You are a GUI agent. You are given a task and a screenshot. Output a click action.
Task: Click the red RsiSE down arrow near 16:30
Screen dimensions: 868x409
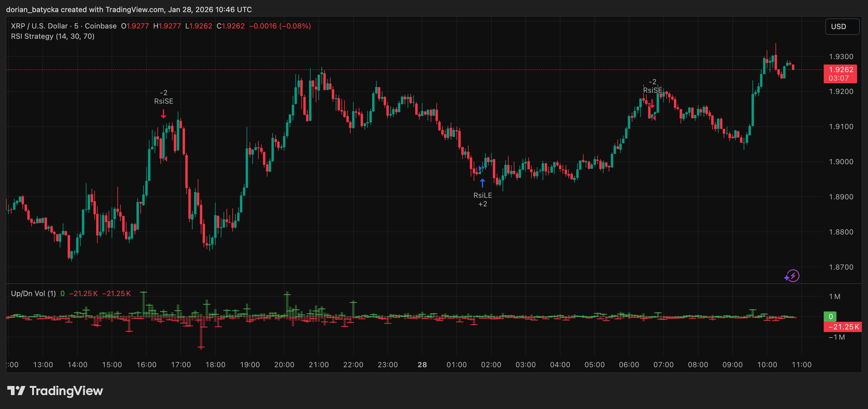[x=163, y=114]
